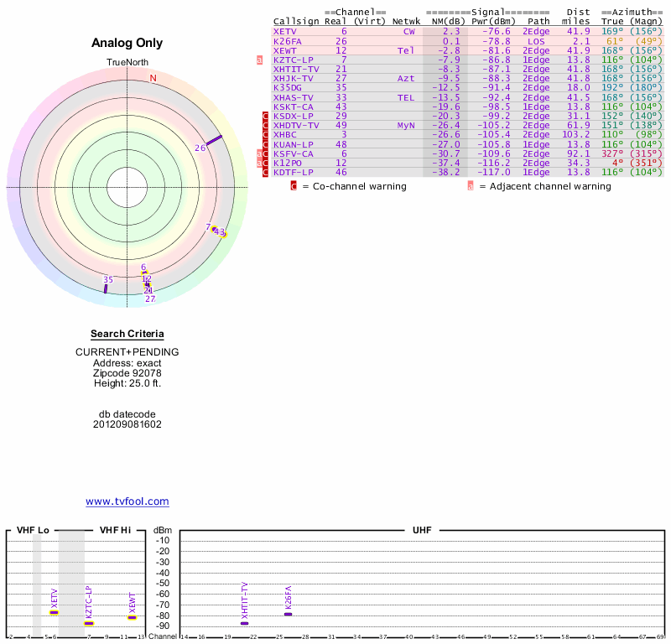Click co-channel warning icon beside XHBC row

pos(265,135)
